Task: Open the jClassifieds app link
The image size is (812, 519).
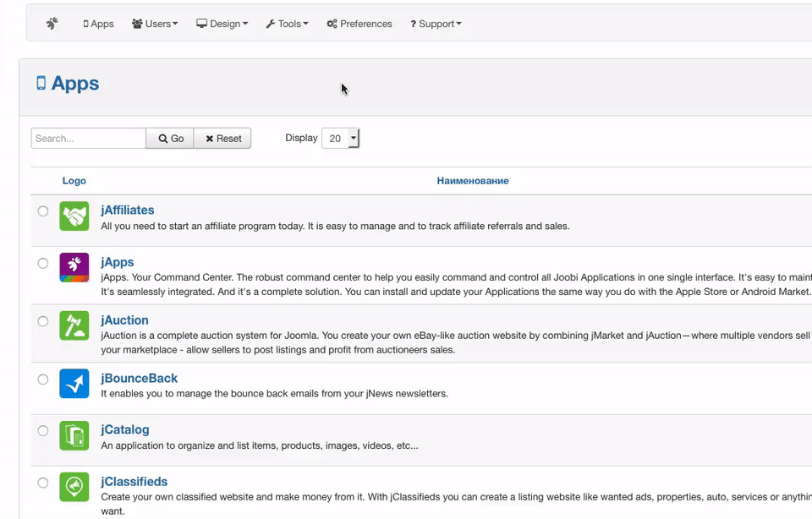Action: point(134,482)
